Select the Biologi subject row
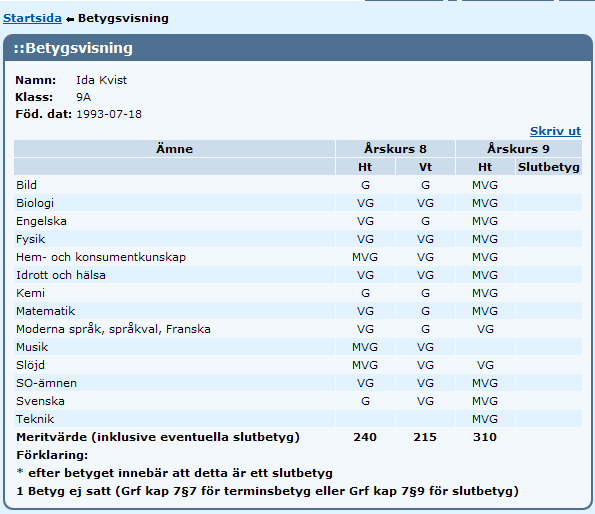 298,203
